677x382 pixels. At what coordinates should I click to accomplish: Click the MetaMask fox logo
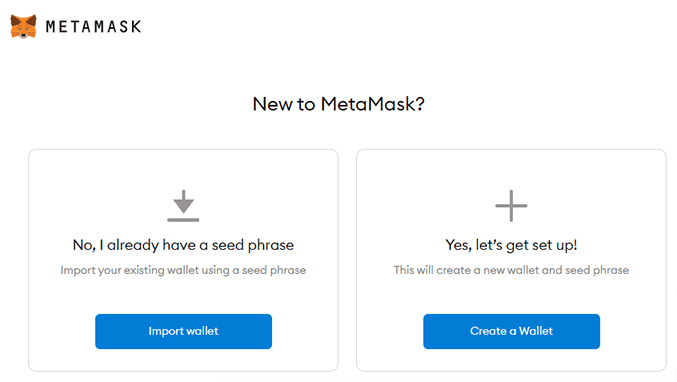23,26
